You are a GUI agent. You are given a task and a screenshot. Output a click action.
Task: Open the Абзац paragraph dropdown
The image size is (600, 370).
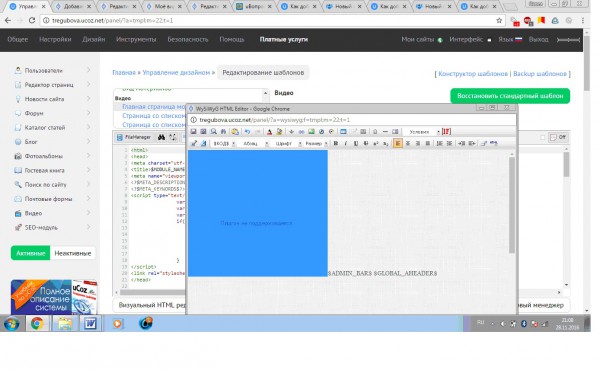(254, 143)
